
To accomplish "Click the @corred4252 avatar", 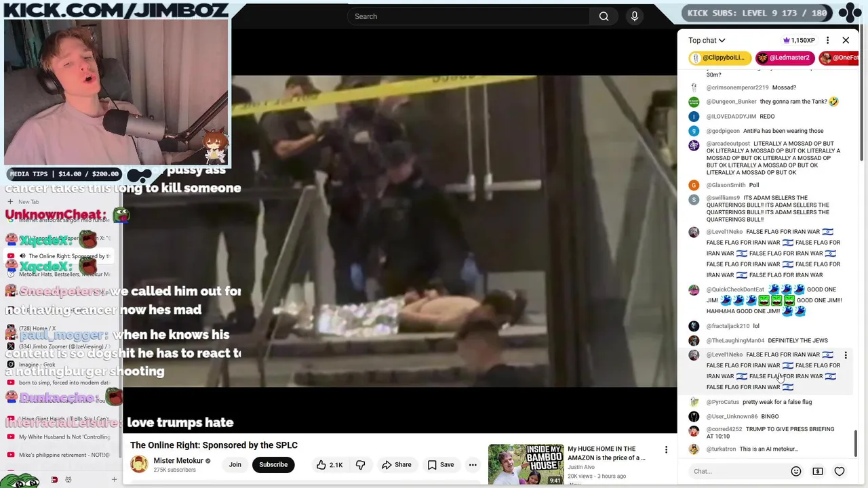I will (694, 430).
